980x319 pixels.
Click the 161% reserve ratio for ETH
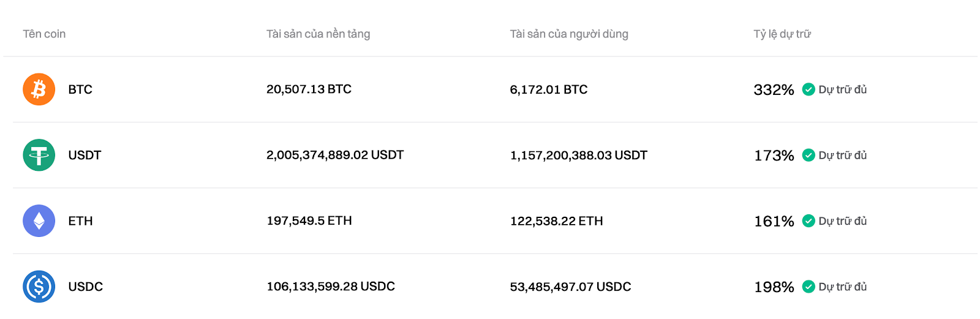(774, 221)
